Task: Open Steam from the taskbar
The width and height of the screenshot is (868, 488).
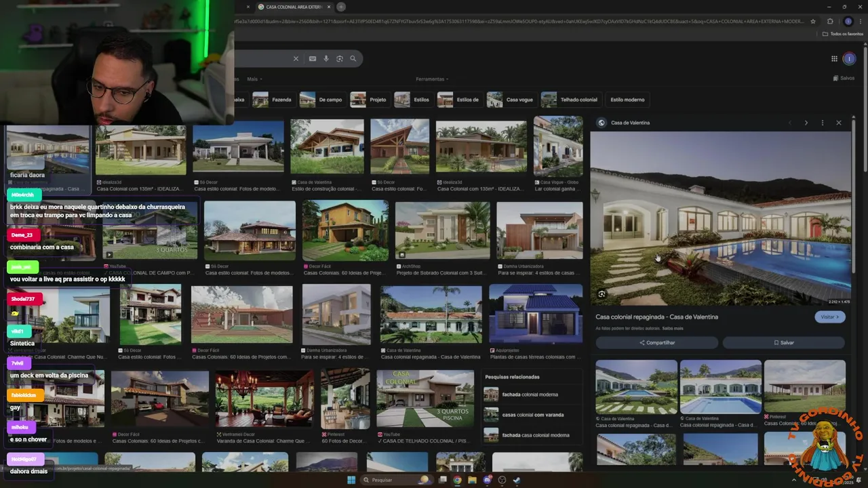Action: tap(517, 480)
